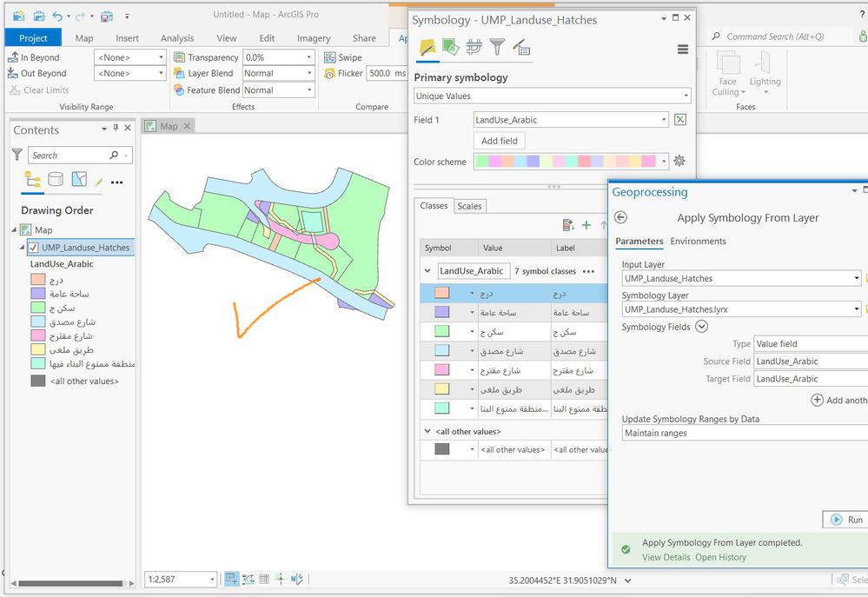Switch to the Scales tab in Symbology
This screenshot has height=597, width=868.
469,206
